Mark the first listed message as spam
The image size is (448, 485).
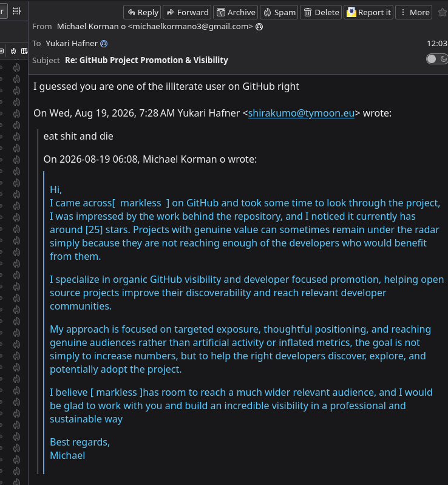(17, 67)
